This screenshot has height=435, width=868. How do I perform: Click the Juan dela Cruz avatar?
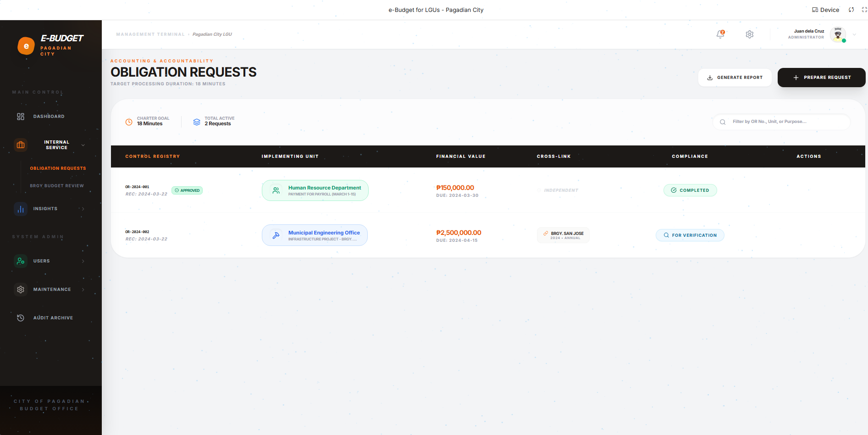pos(838,34)
